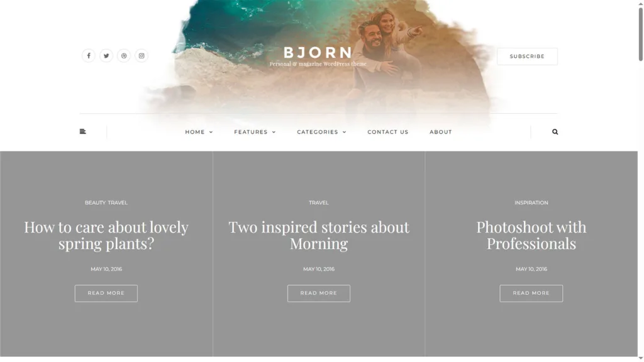Read more about spring plants post

[106, 293]
